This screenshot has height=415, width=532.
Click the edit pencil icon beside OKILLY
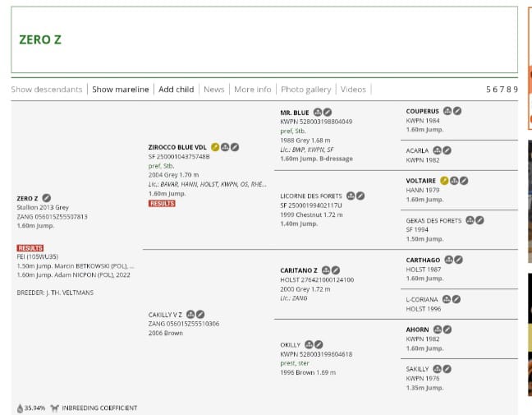319,344
